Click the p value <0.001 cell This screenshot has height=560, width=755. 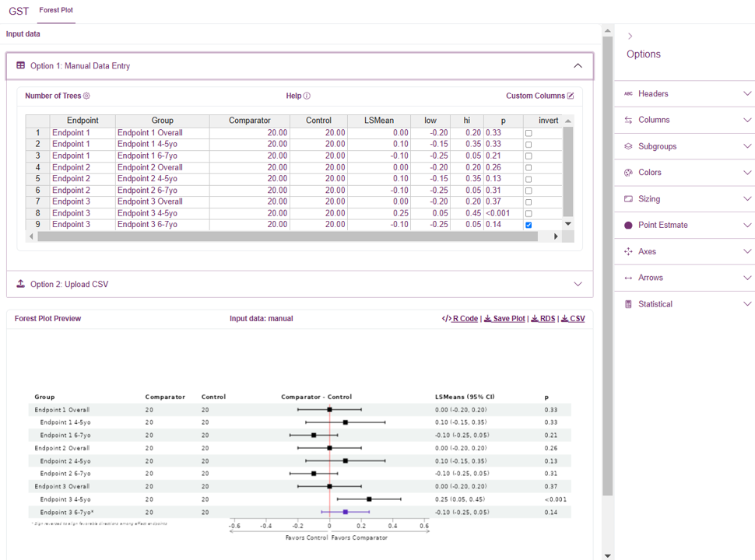504,213
